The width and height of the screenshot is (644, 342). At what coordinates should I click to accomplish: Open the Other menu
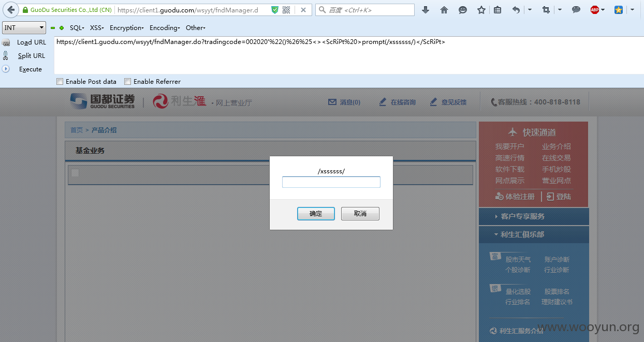click(x=196, y=28)
